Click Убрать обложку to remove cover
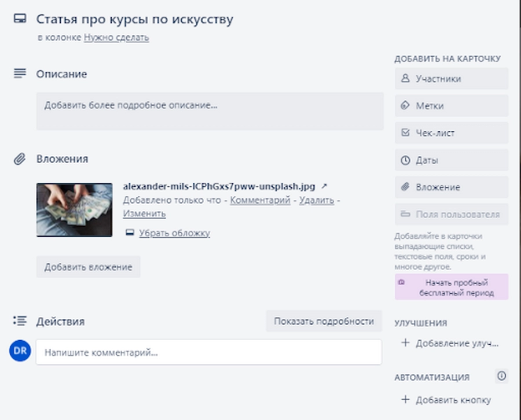The height and width of the screenshot is (420, 521). [175, 233]
